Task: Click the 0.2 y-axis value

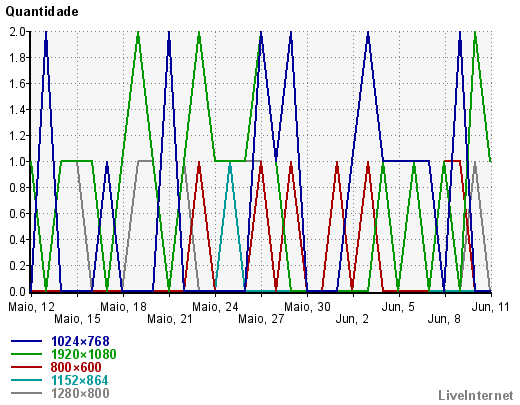Action: 17,266
